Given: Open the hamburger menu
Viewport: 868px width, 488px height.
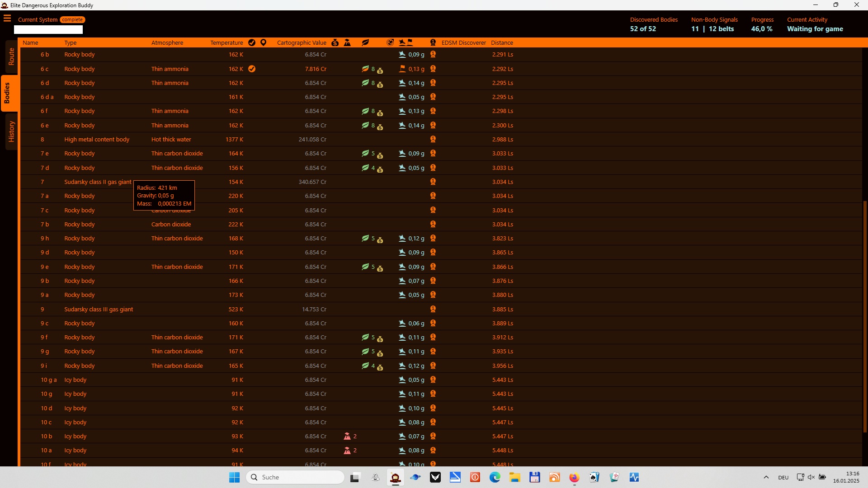Looking at the screenshot, I should tap(7, 19).
